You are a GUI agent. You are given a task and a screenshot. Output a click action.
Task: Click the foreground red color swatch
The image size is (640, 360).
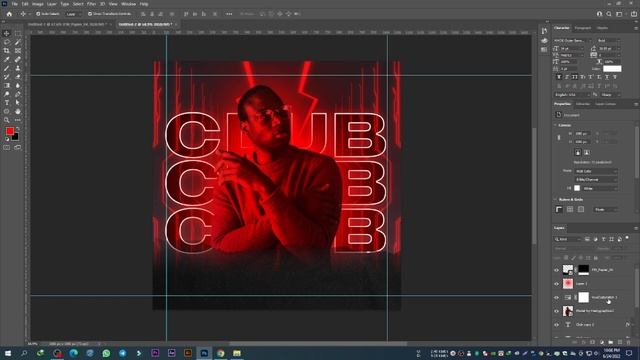tap(10, 131)
